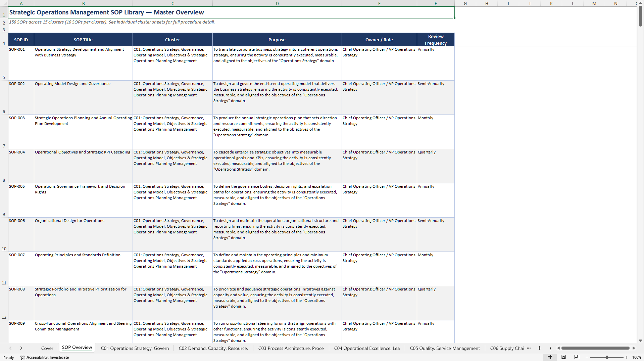The height and width of the screenshot is (361, 644).
Task: Open the C04 Operational Excellence sheet tab
Action: click(x=367, y=348)
